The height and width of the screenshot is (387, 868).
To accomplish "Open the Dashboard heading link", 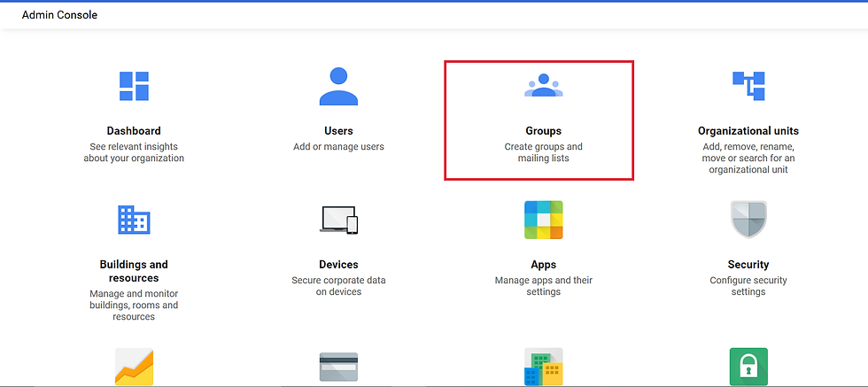I will [x=134, y=131].
